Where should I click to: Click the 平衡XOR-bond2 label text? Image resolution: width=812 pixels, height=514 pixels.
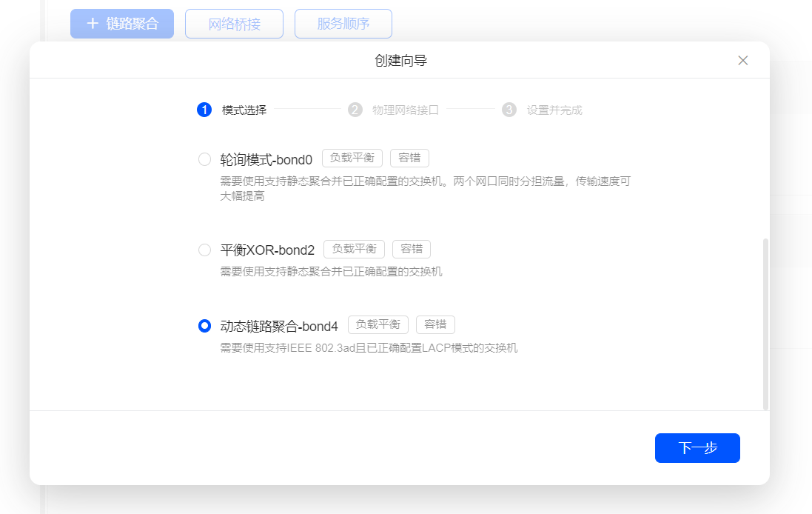pos(267,250)
